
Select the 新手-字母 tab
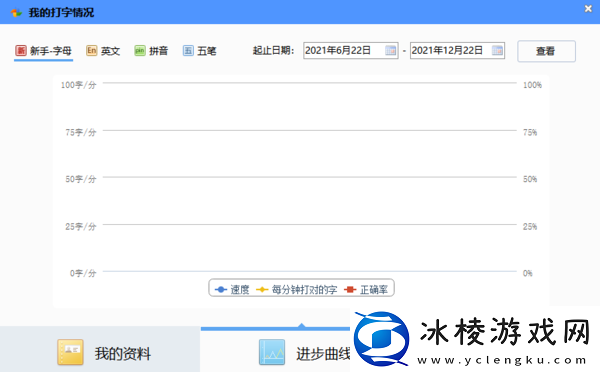click(44, 51)
